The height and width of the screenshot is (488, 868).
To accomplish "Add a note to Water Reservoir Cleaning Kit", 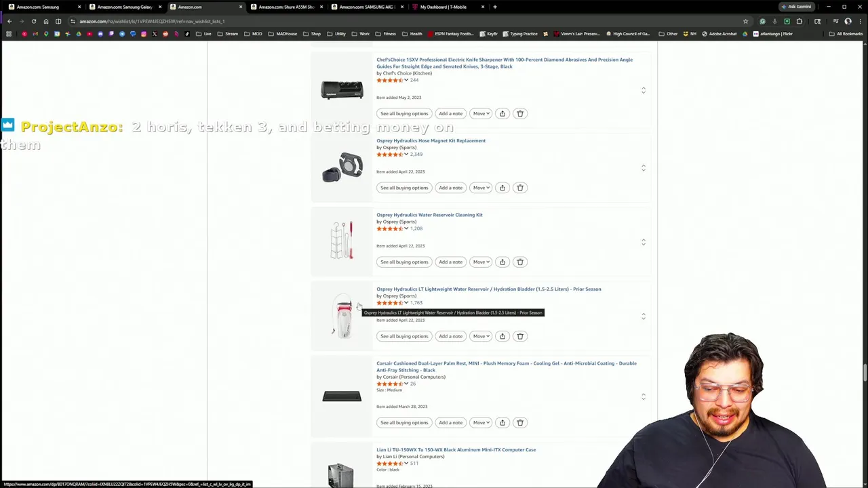I will pyautogui.click(x=450, y=262).
